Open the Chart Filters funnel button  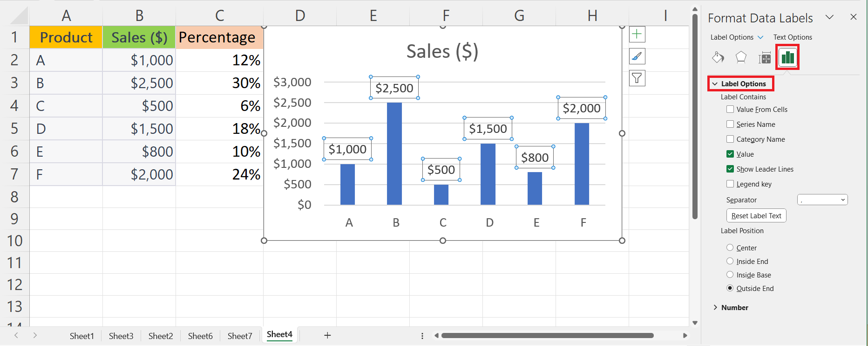click(637, 78)
